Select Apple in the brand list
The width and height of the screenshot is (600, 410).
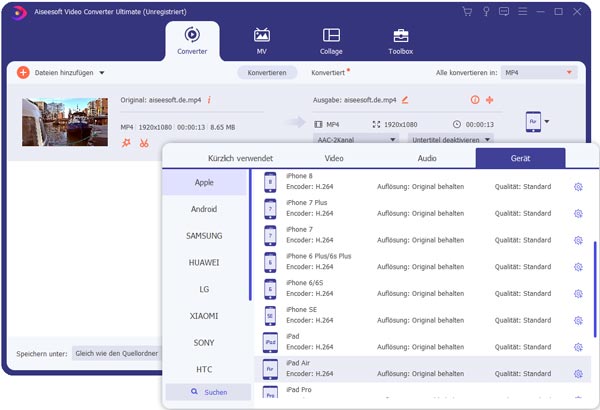click(204, 183)
